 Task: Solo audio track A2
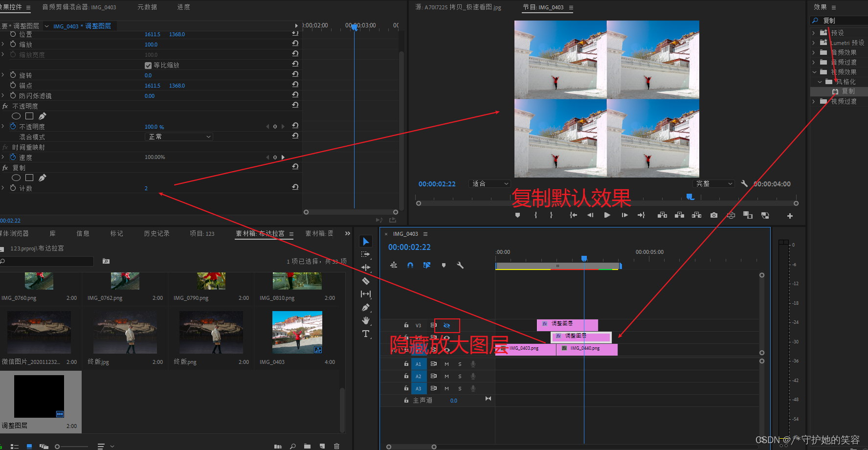click(x=460, y=376)
